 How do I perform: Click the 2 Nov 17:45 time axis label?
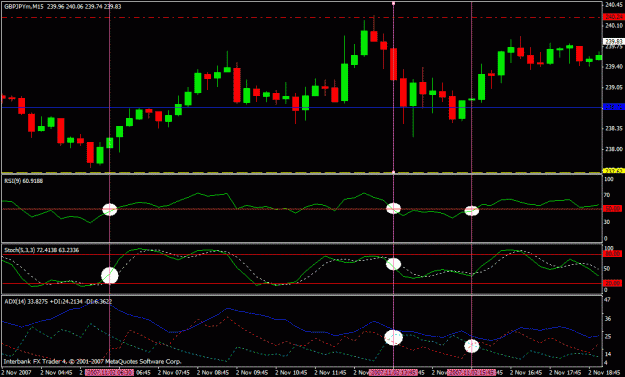click(566, 373)
